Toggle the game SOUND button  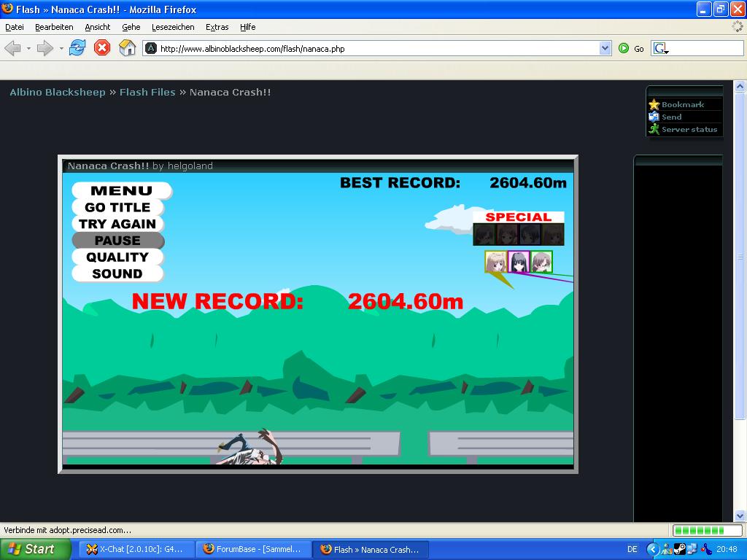(x=117, y=274)
